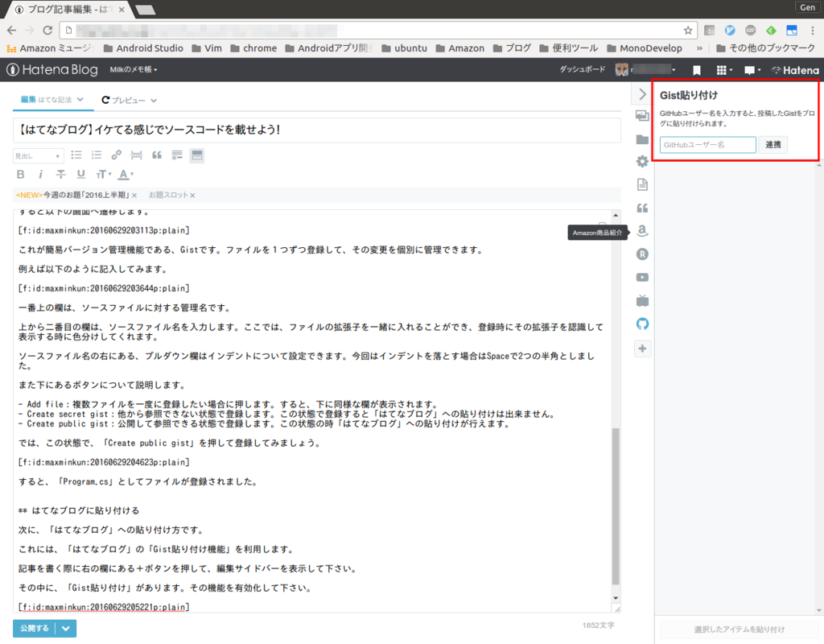The height and width of the screenshot is (644, 824).
Task: Open the MonoDevelop bookmark folder
Action: pos(645,48)
